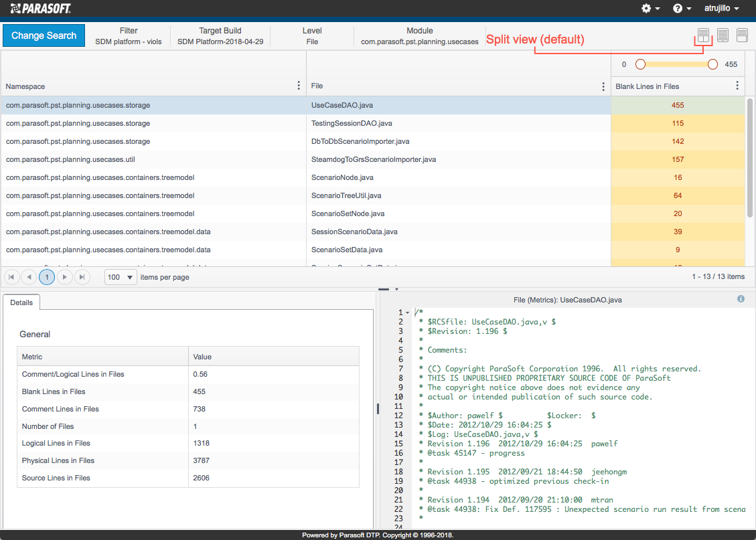Click source line 12 $Author: pawelf
Screen dimensions: 756x540
pos(465,416)
